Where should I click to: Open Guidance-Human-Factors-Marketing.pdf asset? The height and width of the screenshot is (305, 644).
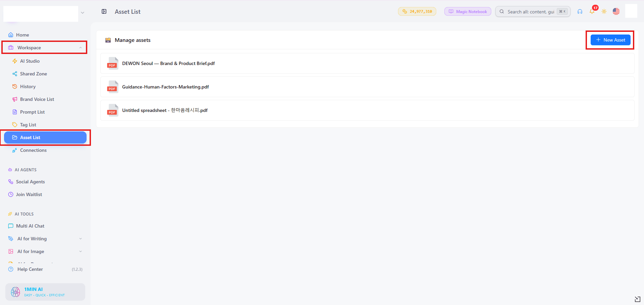[x=367, y=87]
